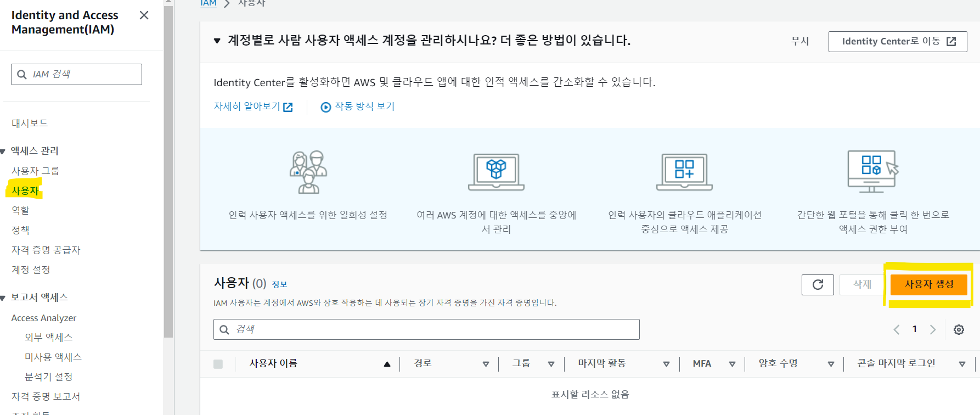The image size is (980, 415).
Task: Click the workforce users people icon
Action: pyautogui.click(x=308, y=172)
